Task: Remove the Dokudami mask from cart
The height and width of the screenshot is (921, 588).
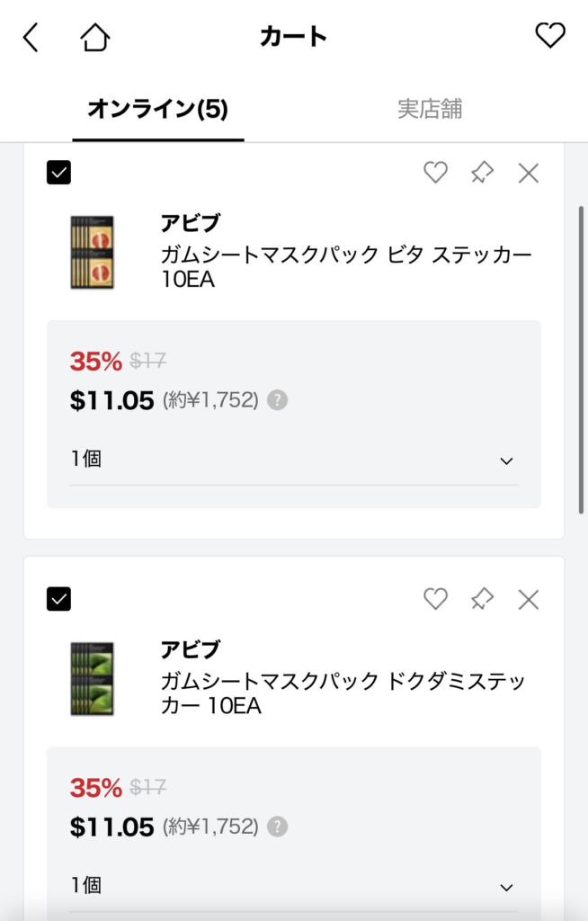Action: 529,599
